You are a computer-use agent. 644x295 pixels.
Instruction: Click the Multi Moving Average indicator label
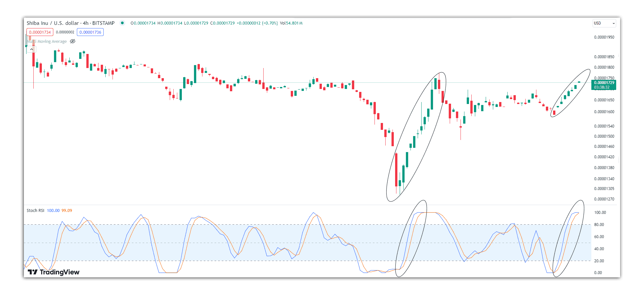[47, 41]
